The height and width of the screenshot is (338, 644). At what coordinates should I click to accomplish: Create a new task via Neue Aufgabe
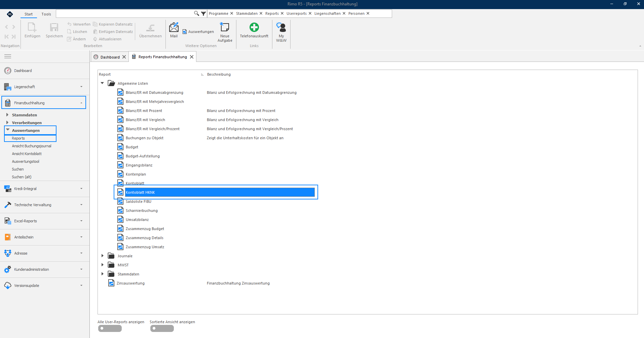(225, 28)
